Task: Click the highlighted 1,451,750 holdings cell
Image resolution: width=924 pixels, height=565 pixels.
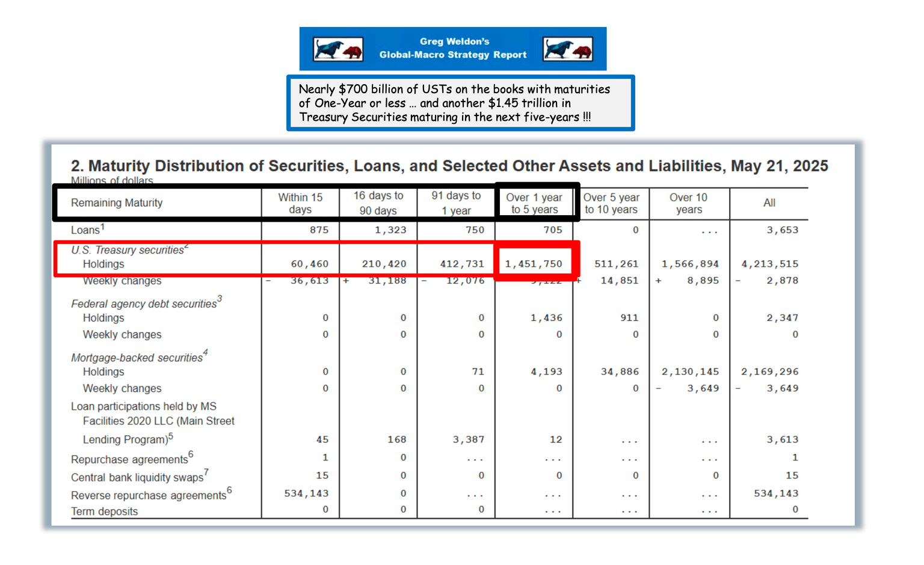Action: click(534, 264)
